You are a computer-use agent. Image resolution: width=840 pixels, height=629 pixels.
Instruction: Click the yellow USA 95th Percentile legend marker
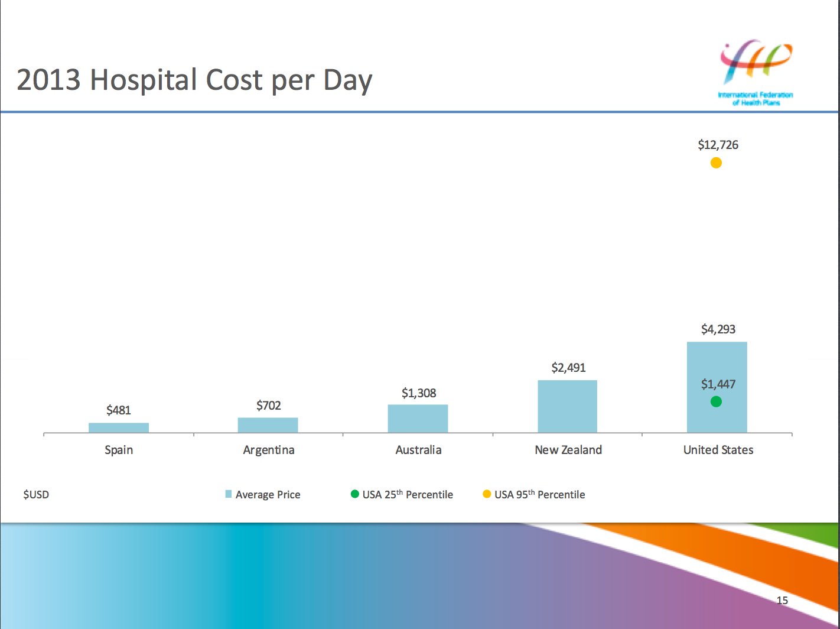487,494
